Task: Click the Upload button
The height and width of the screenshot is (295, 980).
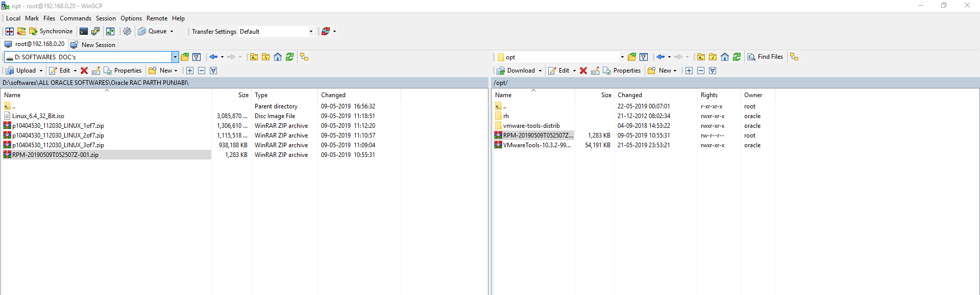Action: pos(21,71)
